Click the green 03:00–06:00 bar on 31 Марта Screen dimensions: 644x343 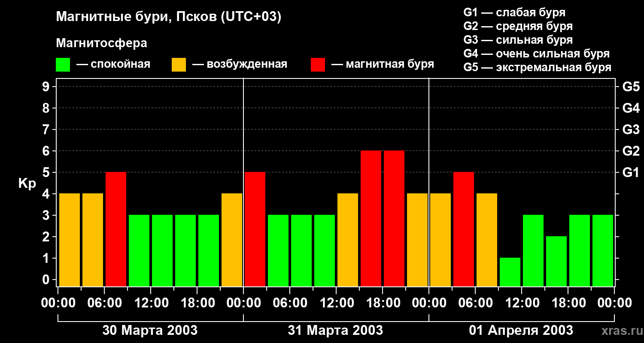pos(278,251)
